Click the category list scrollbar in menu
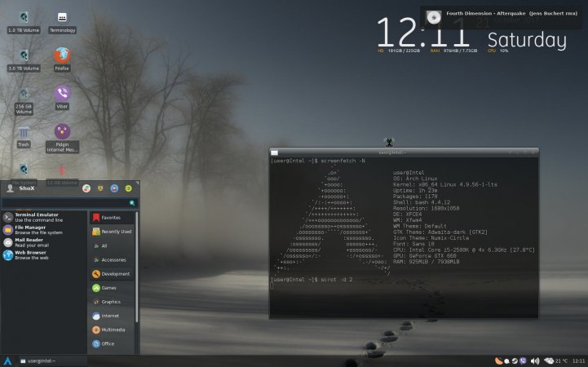The height and width of the screenshot is (367, 588). click(x=136, y=267)
